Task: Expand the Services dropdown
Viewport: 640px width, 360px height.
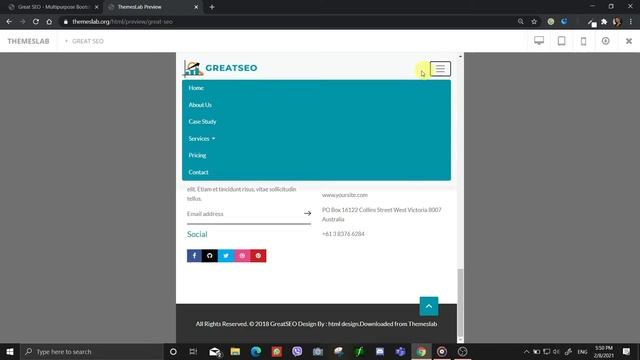Action: point(202,139)
